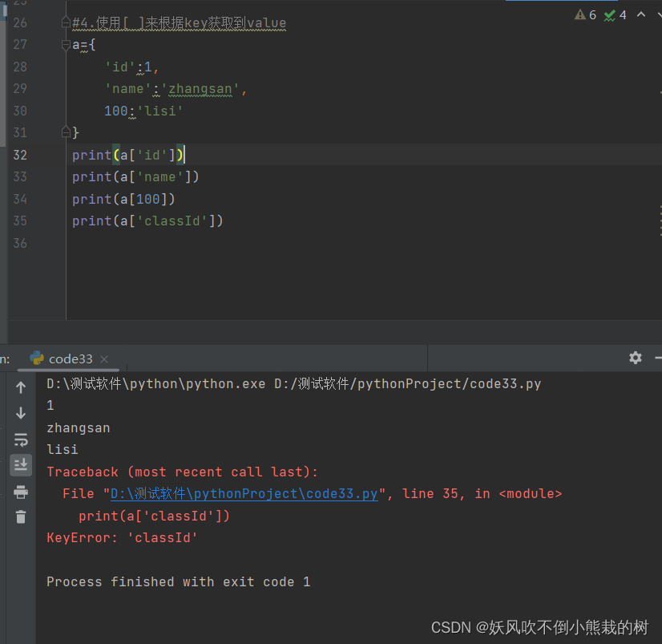Go to previous highlighted error arrow
This screenshot has width=662, height=644.
[641, 14]
